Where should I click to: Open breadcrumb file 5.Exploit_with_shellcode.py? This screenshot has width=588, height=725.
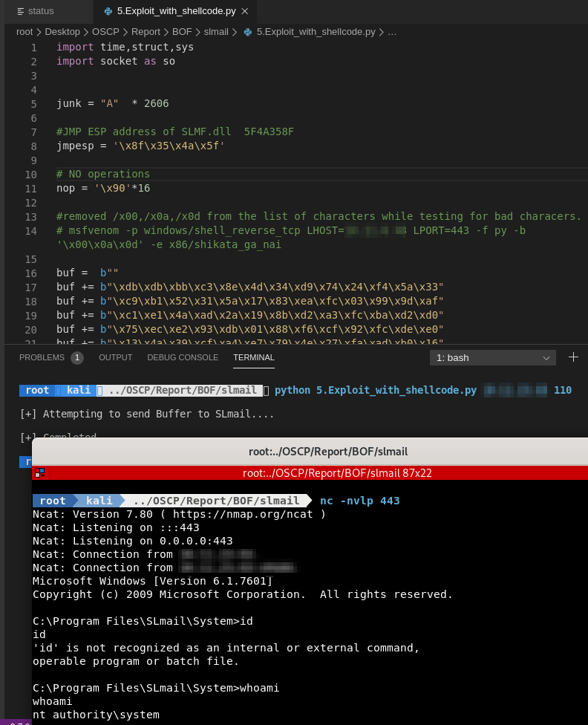[x=316, y=32]
